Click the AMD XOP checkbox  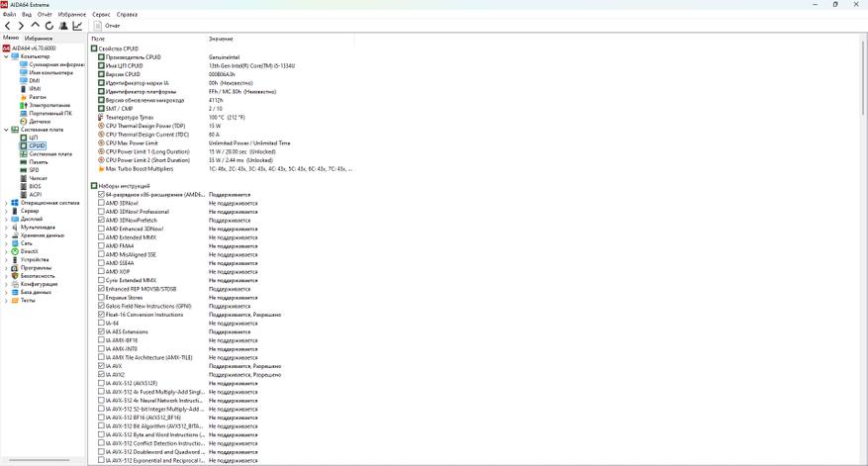pos(101,272)
